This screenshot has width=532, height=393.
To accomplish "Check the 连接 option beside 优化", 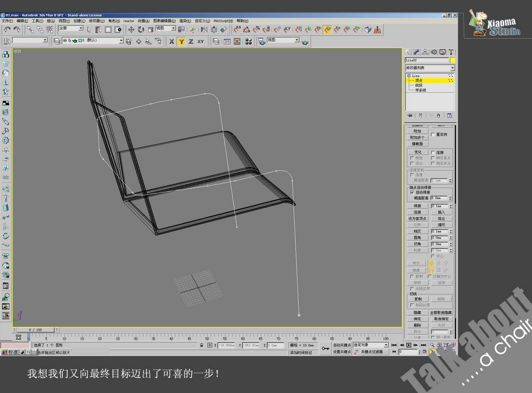I will click(x=433, y=153).
